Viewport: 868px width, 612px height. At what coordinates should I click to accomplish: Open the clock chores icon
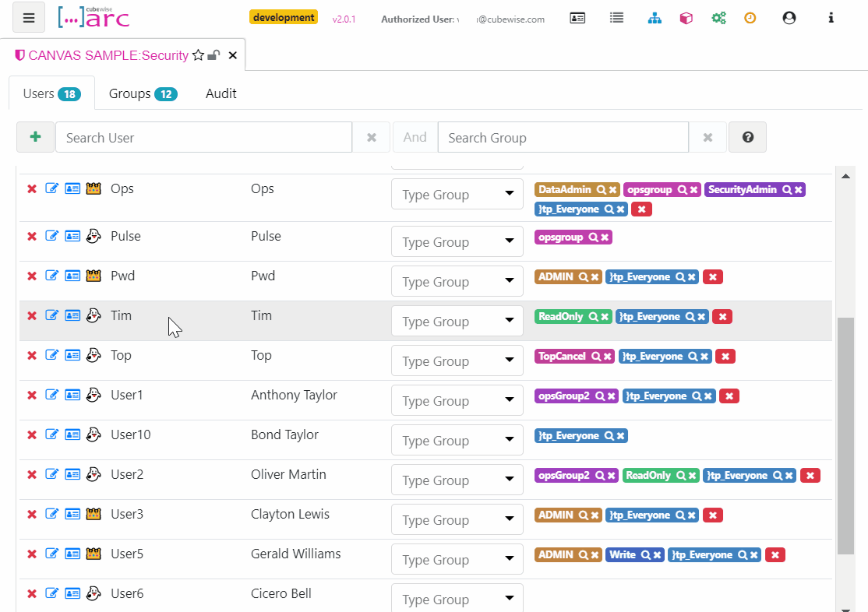pyautogui.click(x=750, y=18)
